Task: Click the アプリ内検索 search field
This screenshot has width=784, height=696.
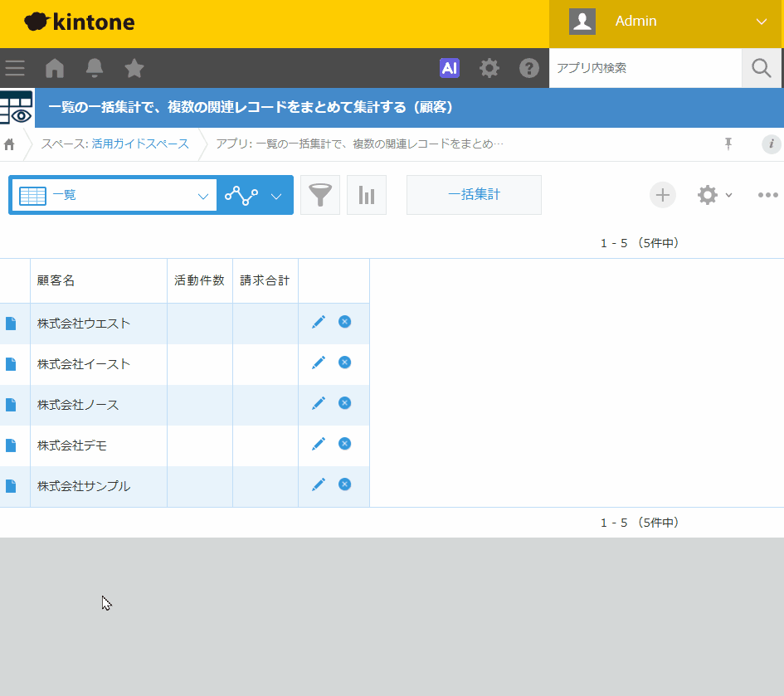Action: pos(645,68)
